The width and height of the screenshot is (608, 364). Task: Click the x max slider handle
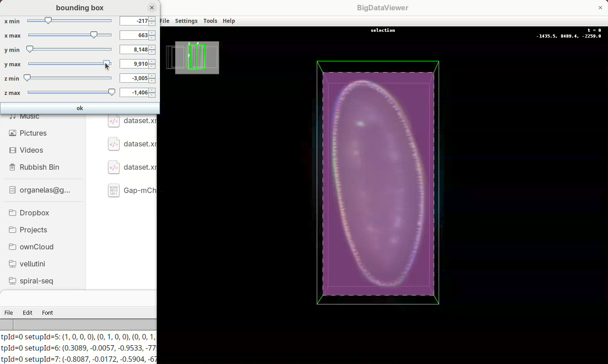(94, 35)
